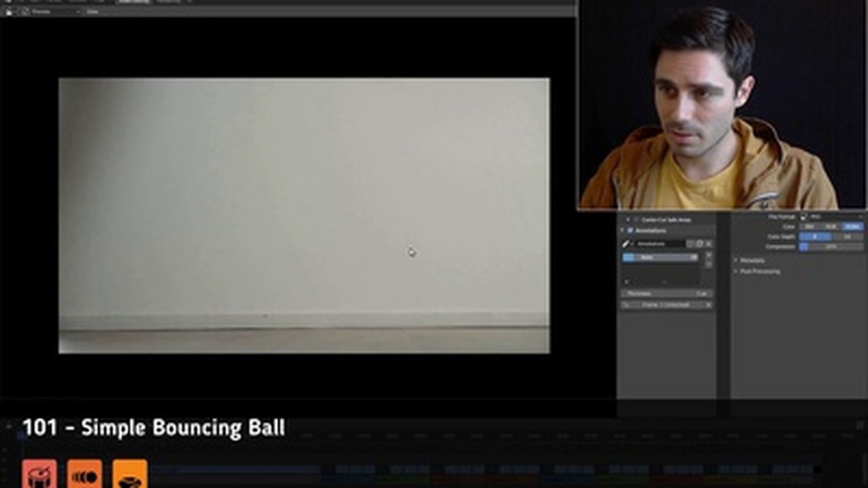Screen dimensions: 868x488
Task: Click the editor type icon in the header
Action: coord(9,12)
